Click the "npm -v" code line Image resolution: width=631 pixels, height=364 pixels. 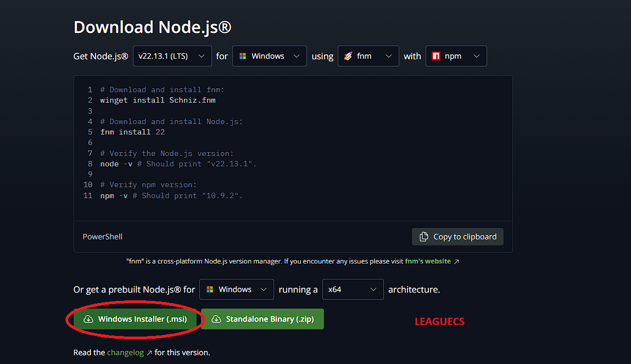click(x=171, y=195)
